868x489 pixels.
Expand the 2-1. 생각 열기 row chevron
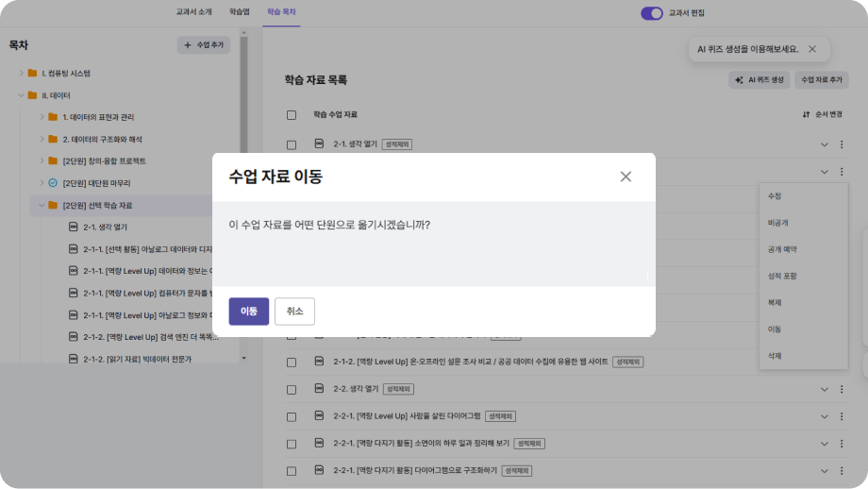824,144
